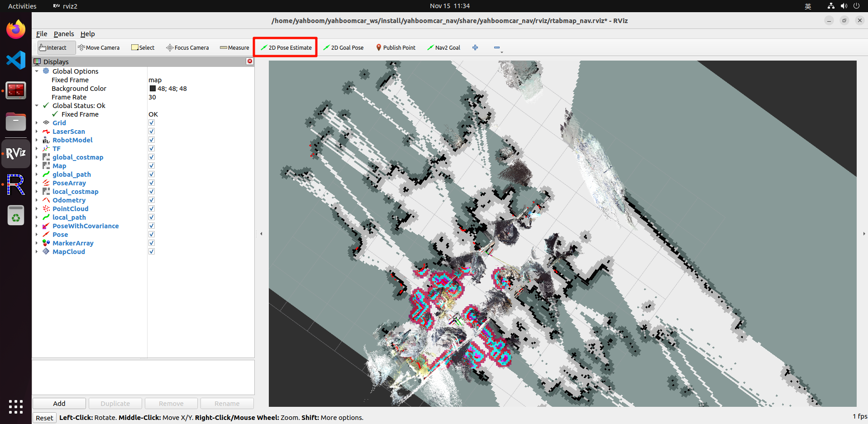Select the 2D Pose Estimate tool
The width and height of the screenshot is (868, 424).
pos(286,47)
